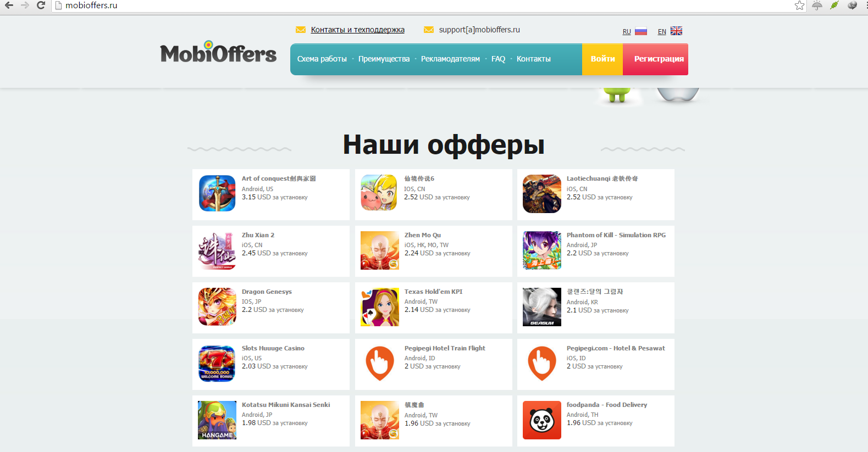Switch language to RU
Viewport: 868px width, 452px height.
(627, 32)
